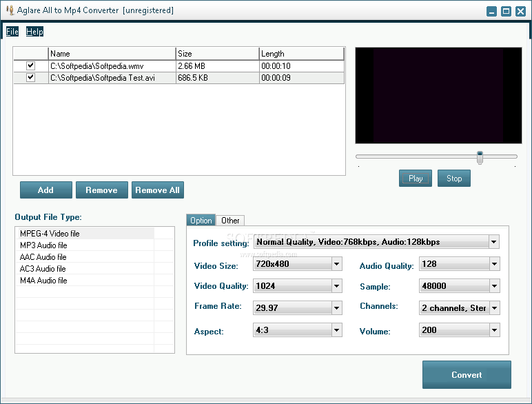Expand the Volume dropdown
This screenshot has width=532, height=404.
tap(494, 330)
